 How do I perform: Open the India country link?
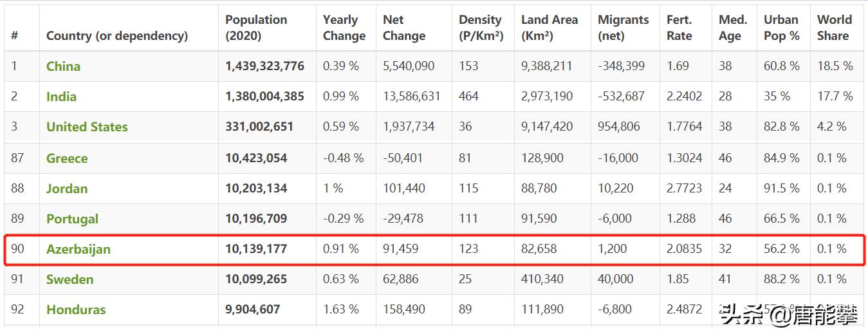[61, 97]
